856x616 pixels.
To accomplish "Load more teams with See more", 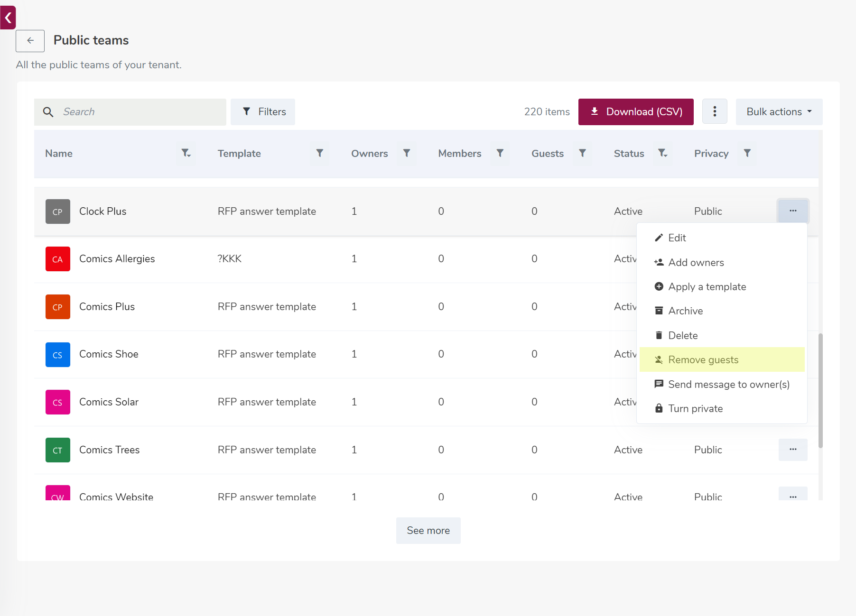I will coord(428,531).
